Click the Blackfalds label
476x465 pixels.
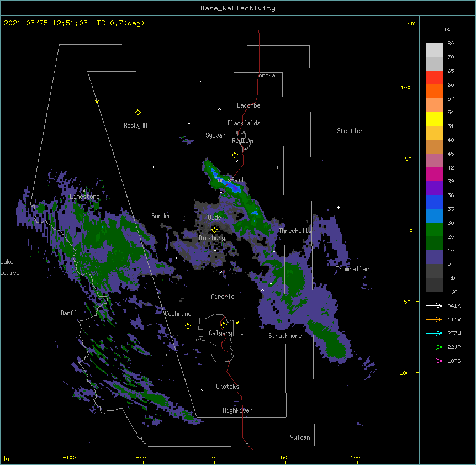click(x=244, y=123)
